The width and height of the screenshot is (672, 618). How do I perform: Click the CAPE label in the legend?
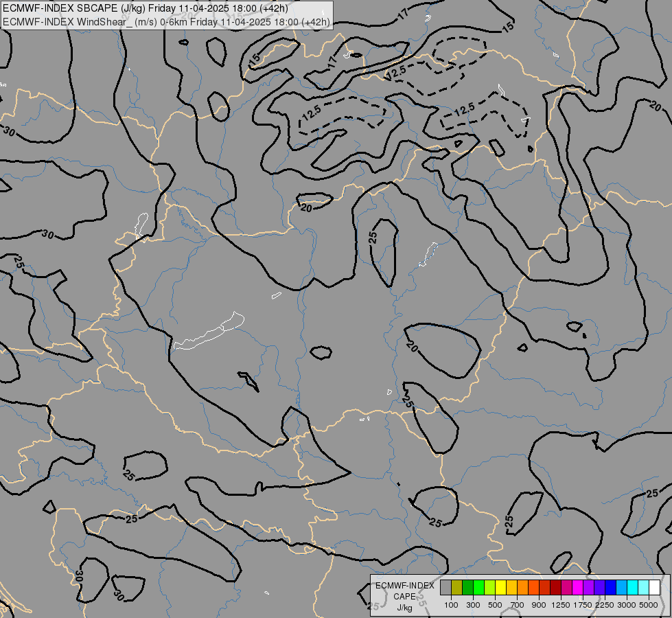pos(404,597)
